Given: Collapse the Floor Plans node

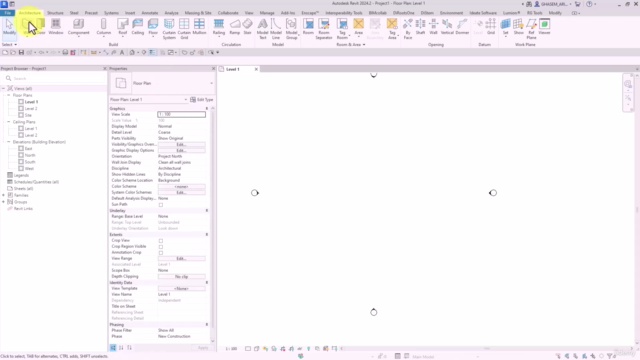Looking at the screenshot, I should (x=9, y=95).
